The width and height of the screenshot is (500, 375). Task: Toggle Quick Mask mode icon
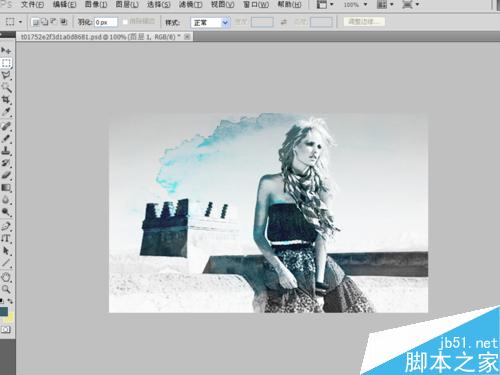[x=6, y=330]
